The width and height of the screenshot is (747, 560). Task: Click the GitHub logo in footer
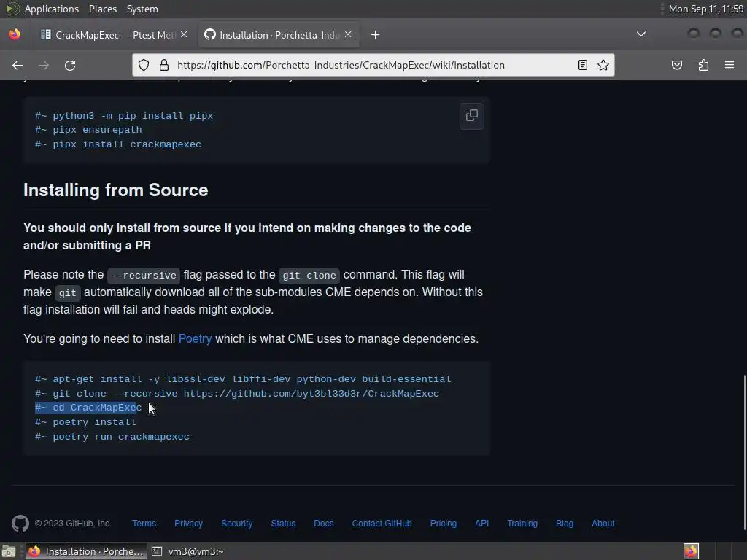pyautogui.click(x=20, y=524)
